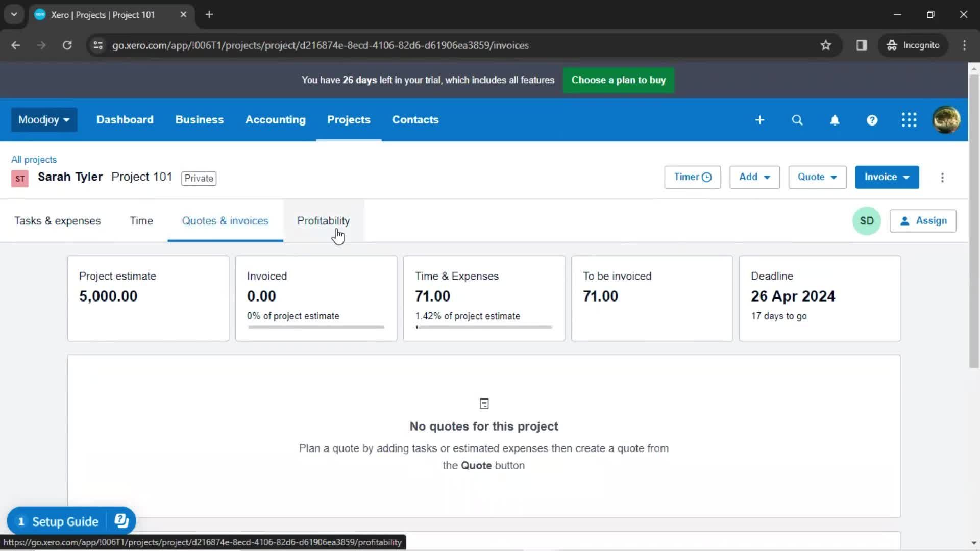
Task: Click the No quotes document icon
Action: (x=484, y=404)
